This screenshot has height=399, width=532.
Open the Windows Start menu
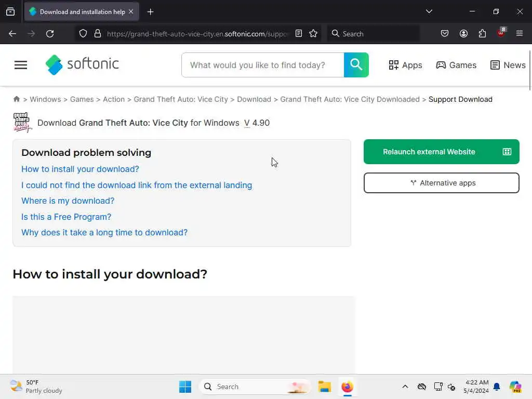pos(185,387)
